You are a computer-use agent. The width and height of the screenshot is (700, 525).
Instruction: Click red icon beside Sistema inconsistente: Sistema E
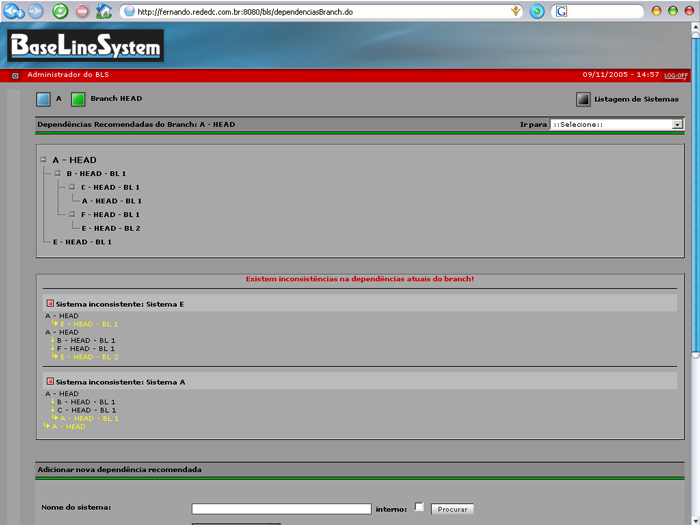click(x=50, y=304)
